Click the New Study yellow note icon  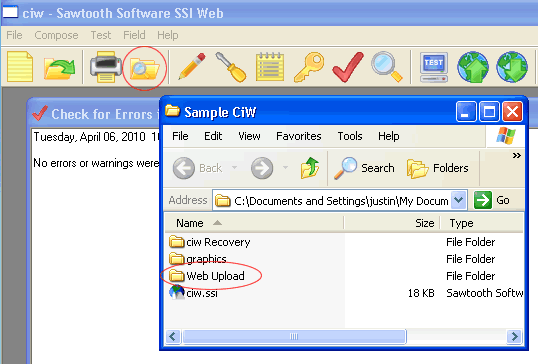20,67
